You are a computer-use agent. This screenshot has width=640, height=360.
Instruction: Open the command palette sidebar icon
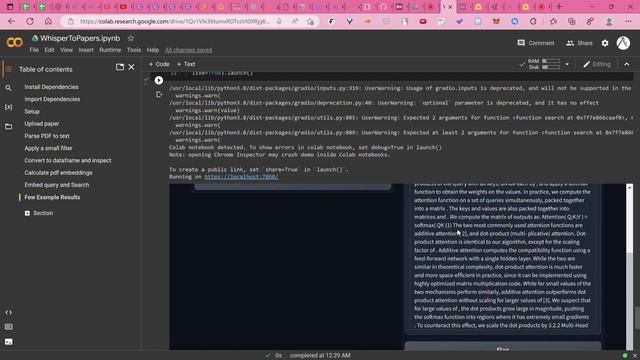tap(9, 327)
